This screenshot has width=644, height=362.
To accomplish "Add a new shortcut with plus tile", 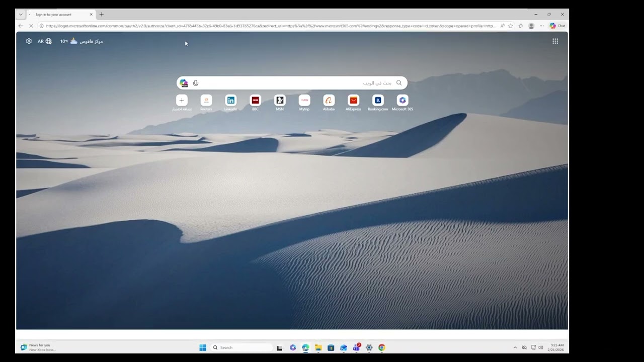I will click(x=182, y=101).
